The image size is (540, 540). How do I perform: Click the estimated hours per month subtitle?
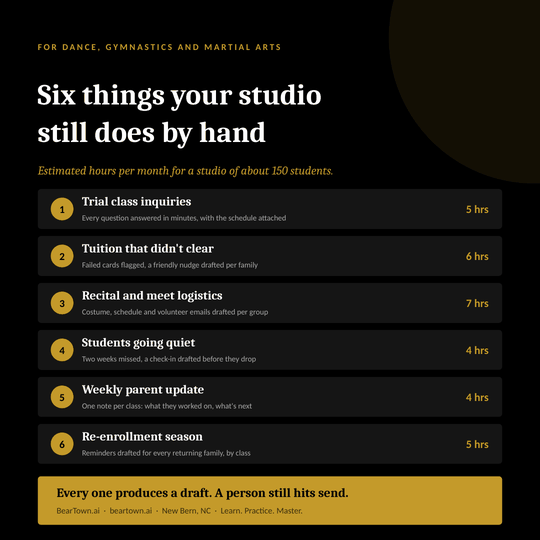coord(185,171)
